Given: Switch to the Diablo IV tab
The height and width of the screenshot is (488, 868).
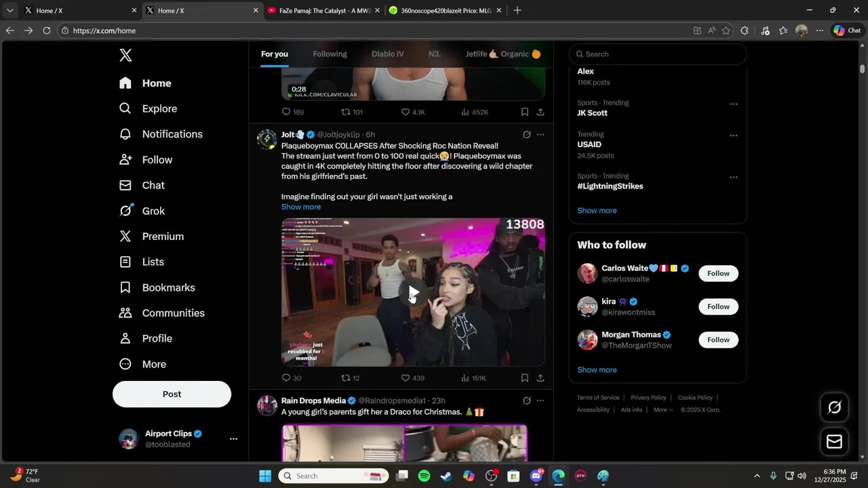Looking at the screenshot, I should (x=388, y=54).
